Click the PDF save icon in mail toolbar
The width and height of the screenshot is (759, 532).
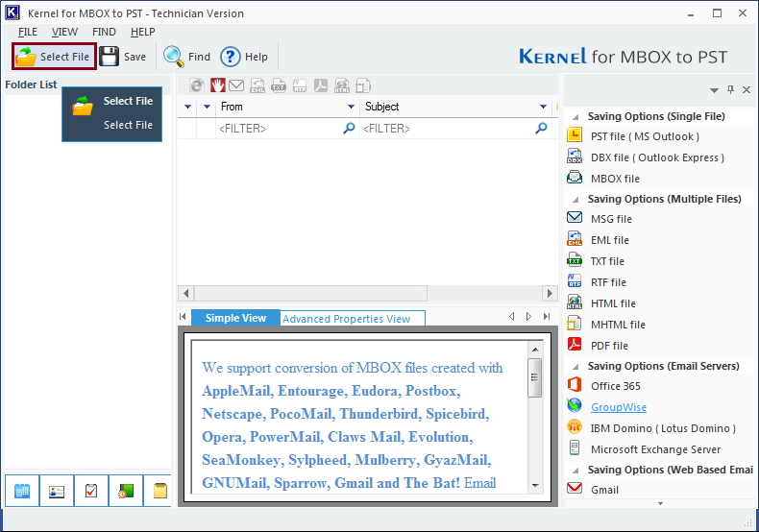321,85
